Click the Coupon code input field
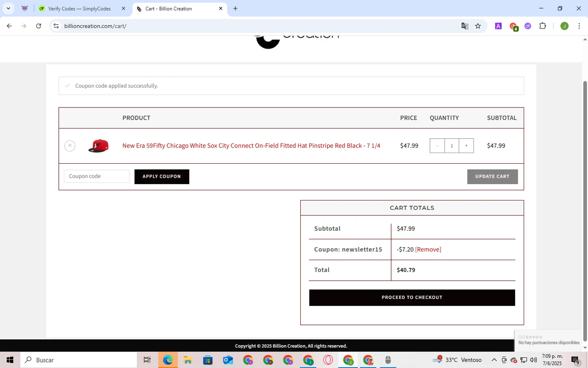Viewport: 588px width, 368px height. (x=97, y=176)
